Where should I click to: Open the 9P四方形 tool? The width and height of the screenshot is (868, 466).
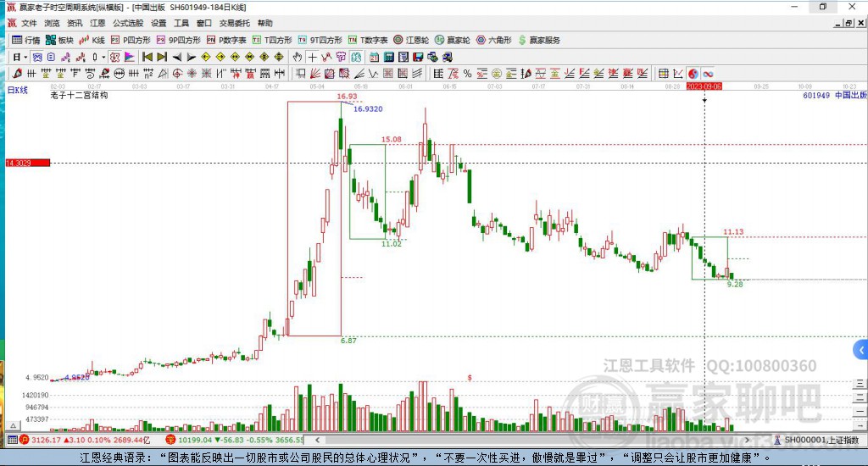coord(178,40)
